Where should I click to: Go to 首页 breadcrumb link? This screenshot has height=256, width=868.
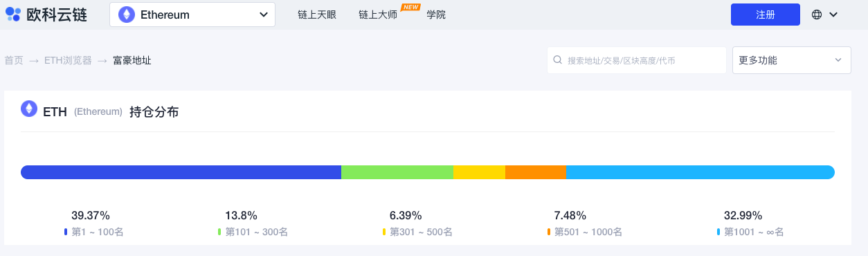tap(14, 60)
